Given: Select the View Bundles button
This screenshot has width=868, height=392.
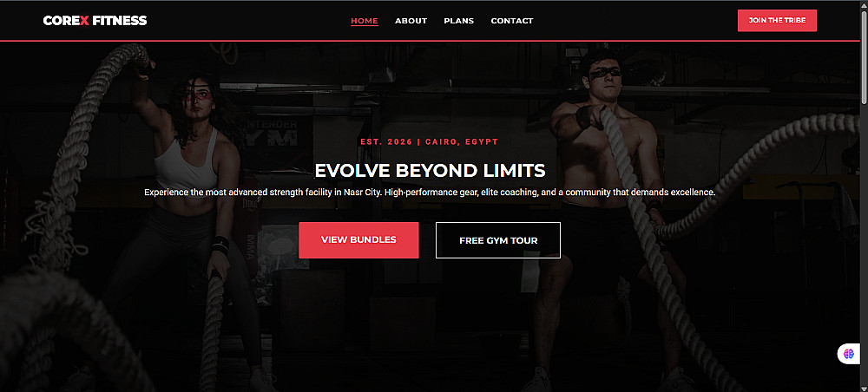Looking at the screenshot, I should pos(358,240).
